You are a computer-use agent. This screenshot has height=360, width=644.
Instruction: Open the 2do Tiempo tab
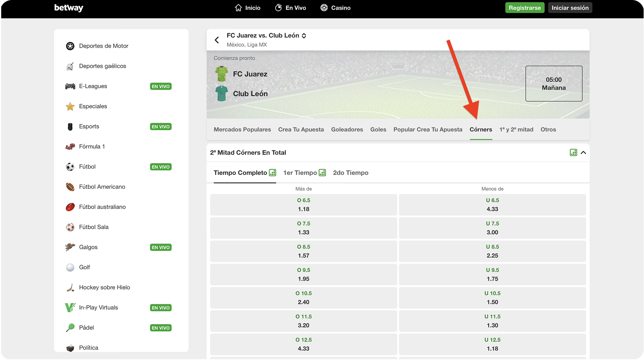[x=350, y=173]
